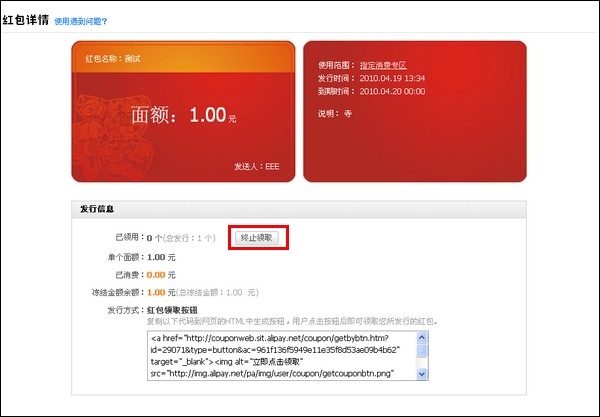Click the 红包领取按钮 issue method text
This screenshot has height=417, width=600.
172,310
